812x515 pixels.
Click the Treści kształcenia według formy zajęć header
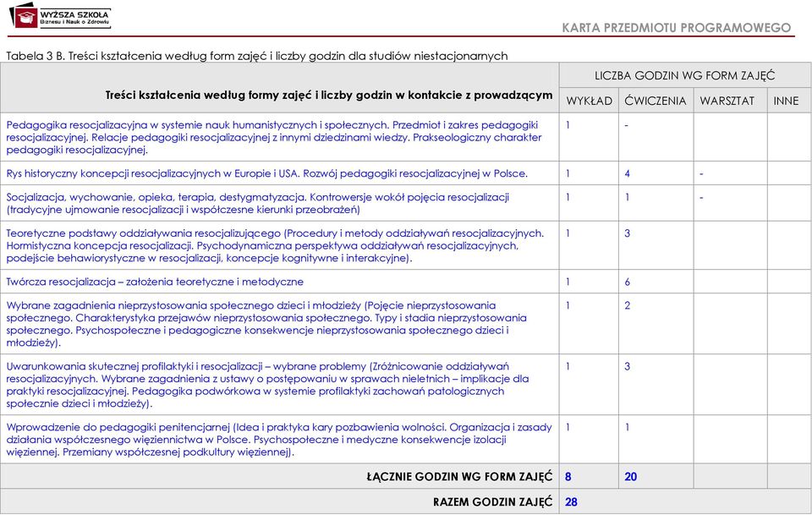click(x=329, y=96)
